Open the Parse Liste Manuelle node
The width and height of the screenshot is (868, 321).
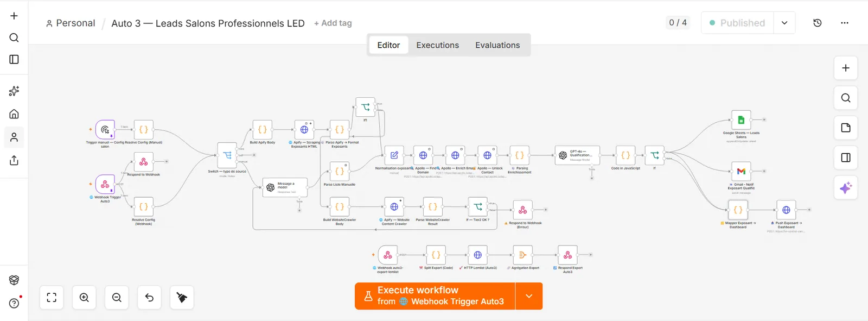pyautogui.click(x=340, y=172)
